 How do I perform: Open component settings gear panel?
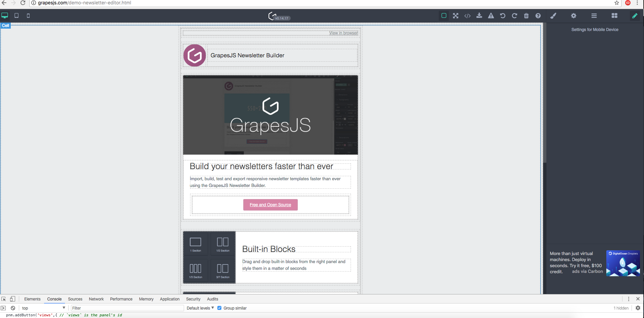[574, 15]
